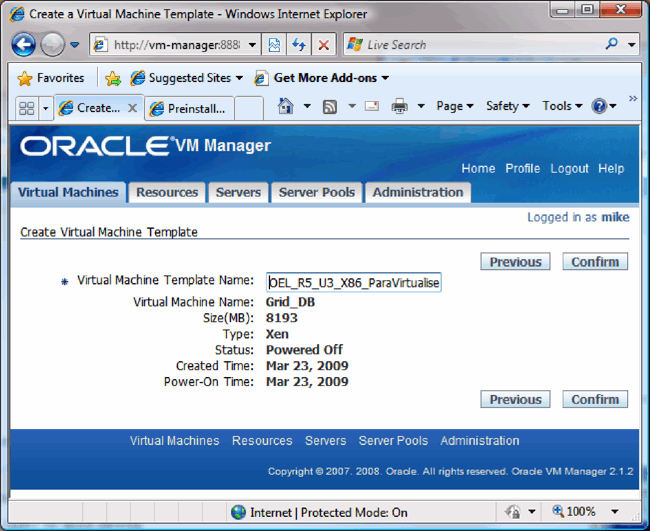The height and width of the screenshot is (531, 650).
Task: Open the Tools menu
Action: pos(562,106)
